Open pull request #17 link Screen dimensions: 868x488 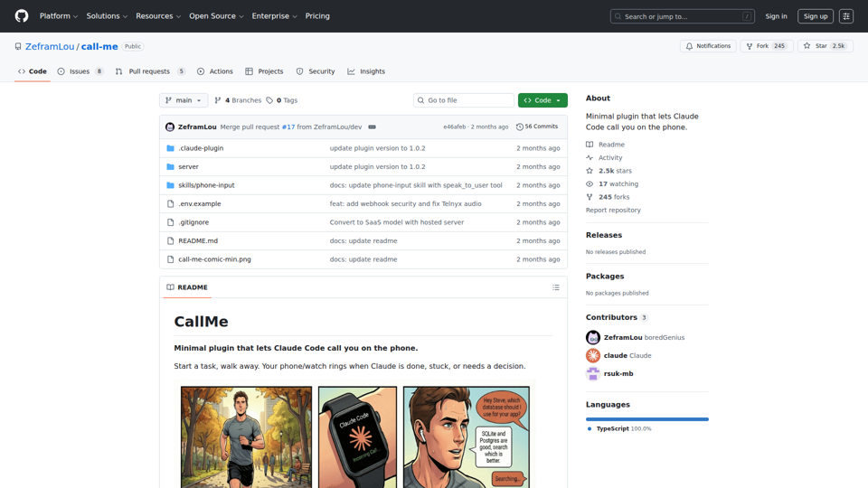tap(288, 127)
